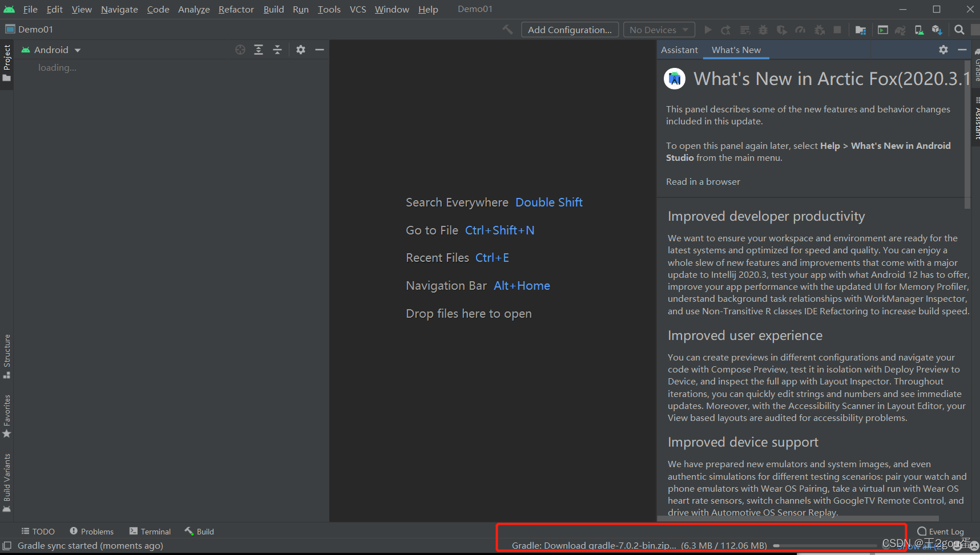
Task: Open the Help menu
Action: (428, 9)
